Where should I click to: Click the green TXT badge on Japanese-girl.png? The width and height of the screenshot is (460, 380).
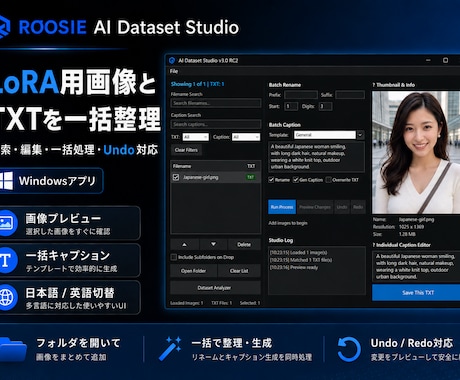pyautogui.click(x=250, y=177)
